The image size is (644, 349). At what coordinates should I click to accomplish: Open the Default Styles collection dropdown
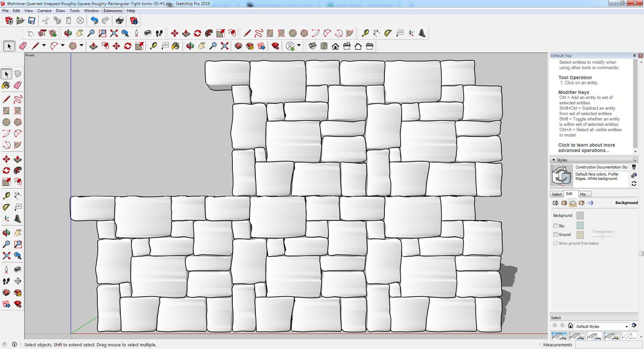click(626, 327)
